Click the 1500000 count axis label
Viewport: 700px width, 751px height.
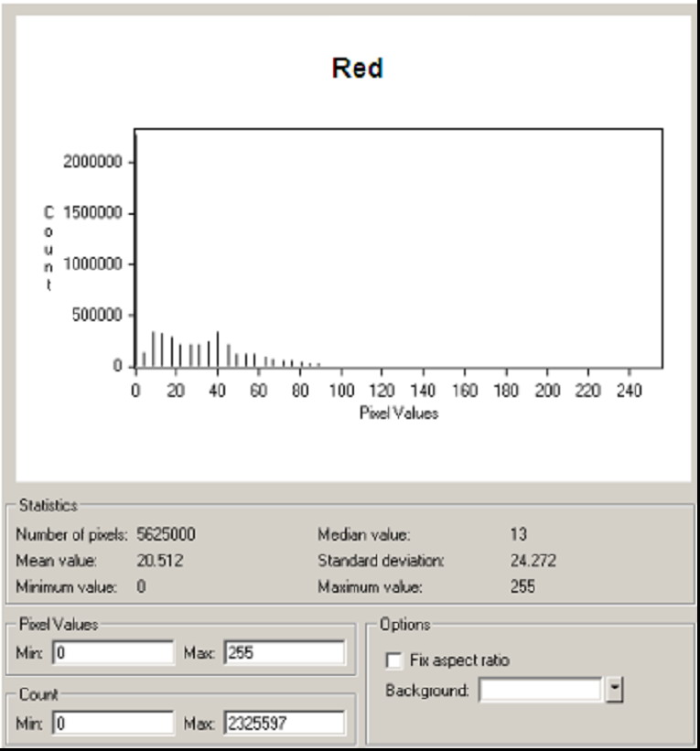click(x=92, y=212)
